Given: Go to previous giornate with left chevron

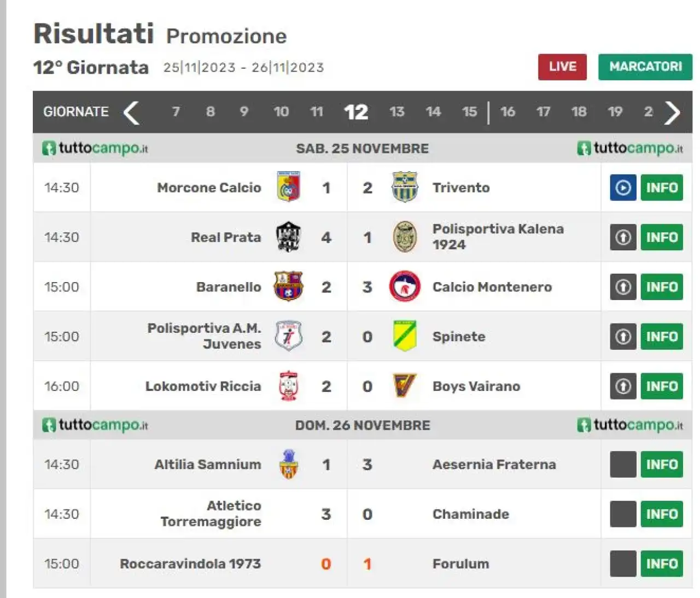Looking at the screenshot, I should [x=131, y=113].
